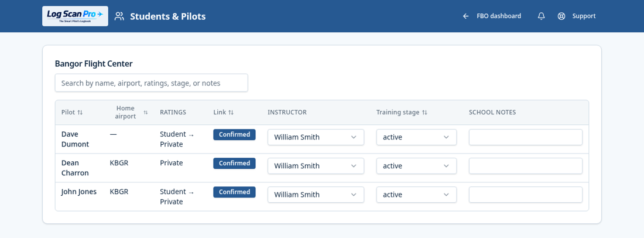Expand Dave Dumont's training stage dropdown
The width and height of the screenshot is (644, 238).
(416, 137)
